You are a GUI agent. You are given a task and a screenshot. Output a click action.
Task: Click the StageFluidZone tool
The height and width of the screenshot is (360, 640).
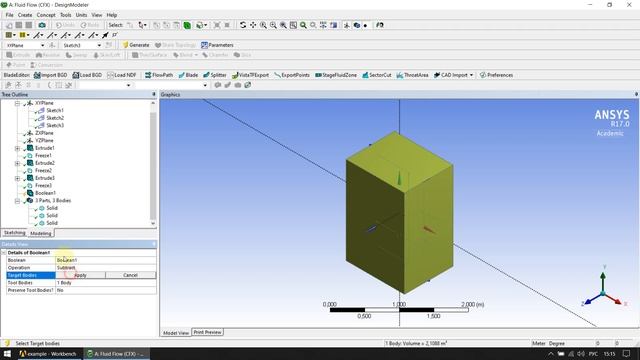pos(336,75)
